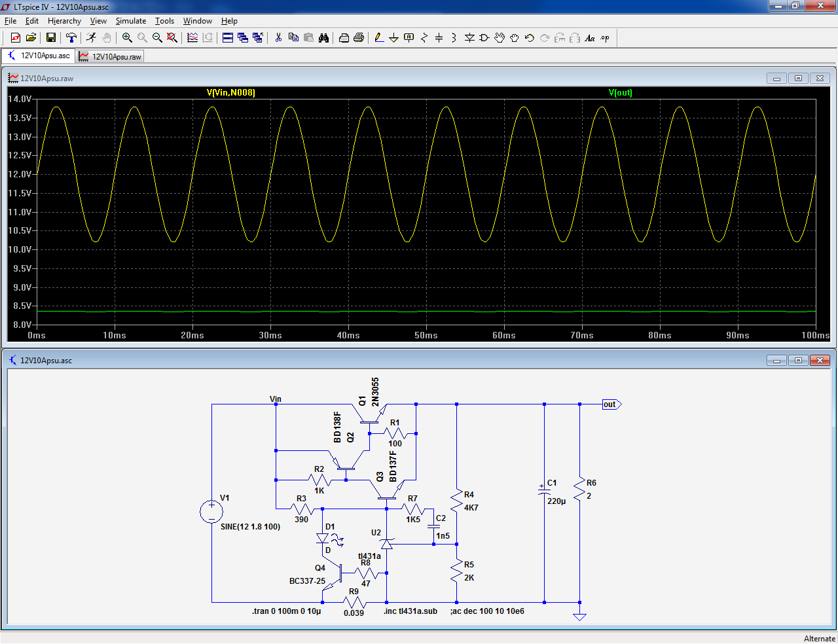The height and width of the screenshot is (644, 838).
Task: Click the Print Setup icon
Action: [344, 38]
